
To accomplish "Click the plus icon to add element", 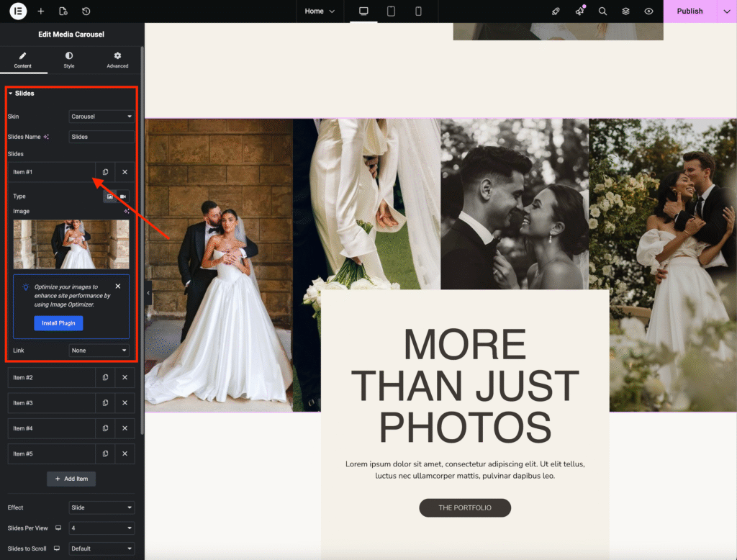I will [41, 12].
